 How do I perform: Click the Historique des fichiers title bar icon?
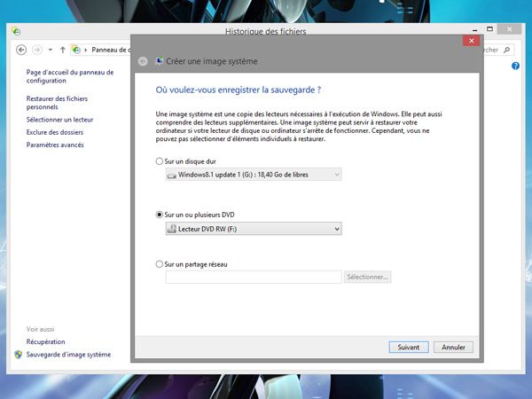16,31
